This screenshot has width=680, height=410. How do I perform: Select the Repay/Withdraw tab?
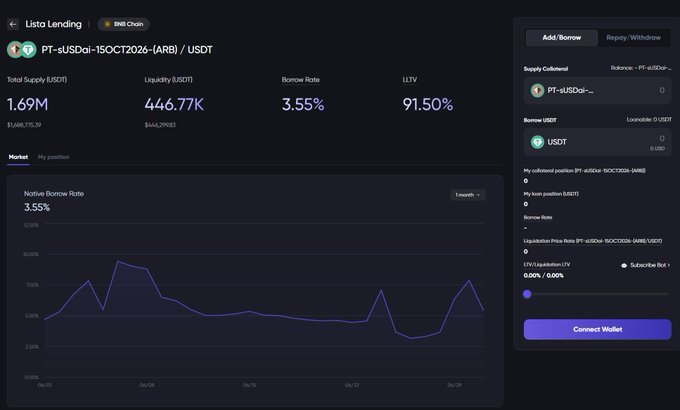(634, 38)
